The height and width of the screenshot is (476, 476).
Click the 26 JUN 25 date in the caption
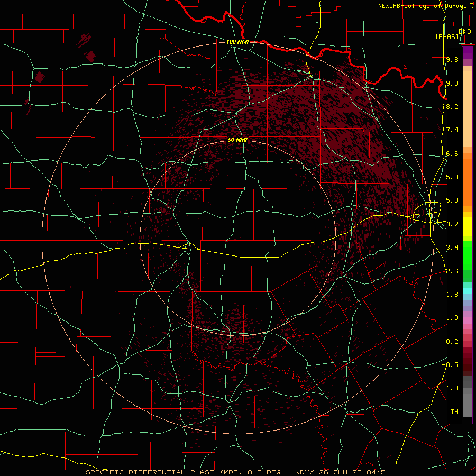pyautogui.click(x=341, y=472)
